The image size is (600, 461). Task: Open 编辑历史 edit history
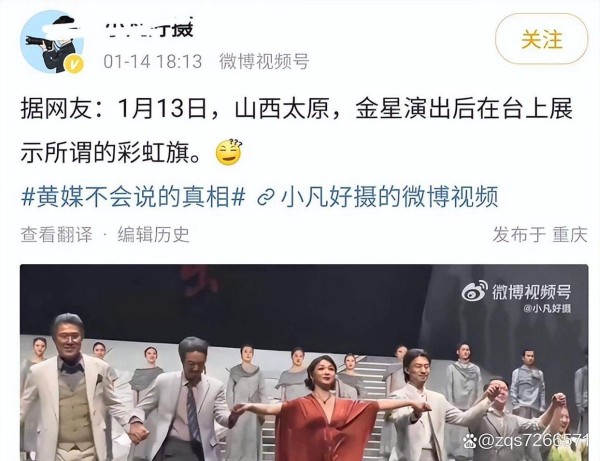click(x=153, y=235)
